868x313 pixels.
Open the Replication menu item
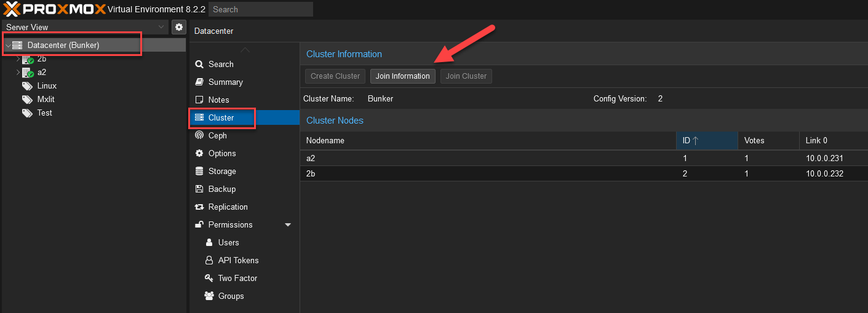point(245,207)
